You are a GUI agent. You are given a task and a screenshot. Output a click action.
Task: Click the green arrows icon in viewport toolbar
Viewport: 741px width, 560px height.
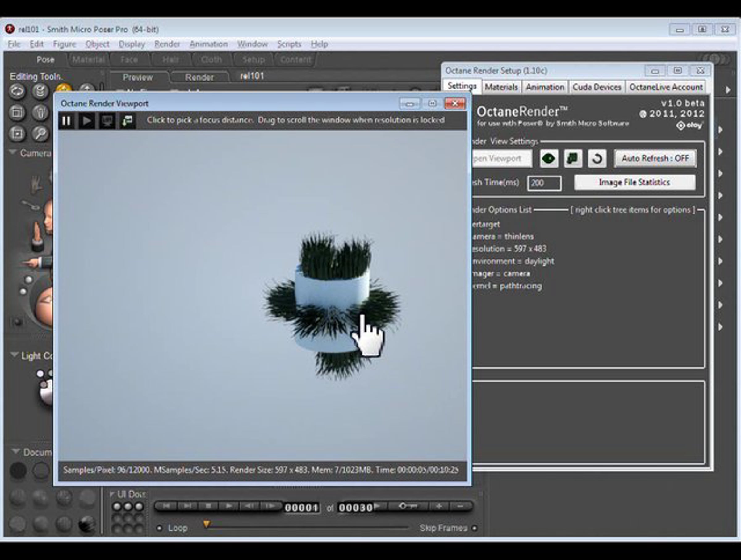[128, 121]
